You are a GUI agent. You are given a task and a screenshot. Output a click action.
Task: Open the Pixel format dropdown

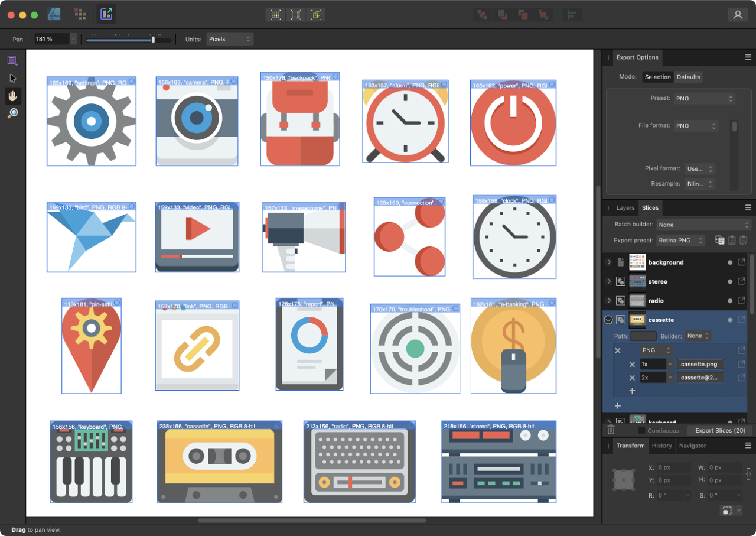point(700,169)
